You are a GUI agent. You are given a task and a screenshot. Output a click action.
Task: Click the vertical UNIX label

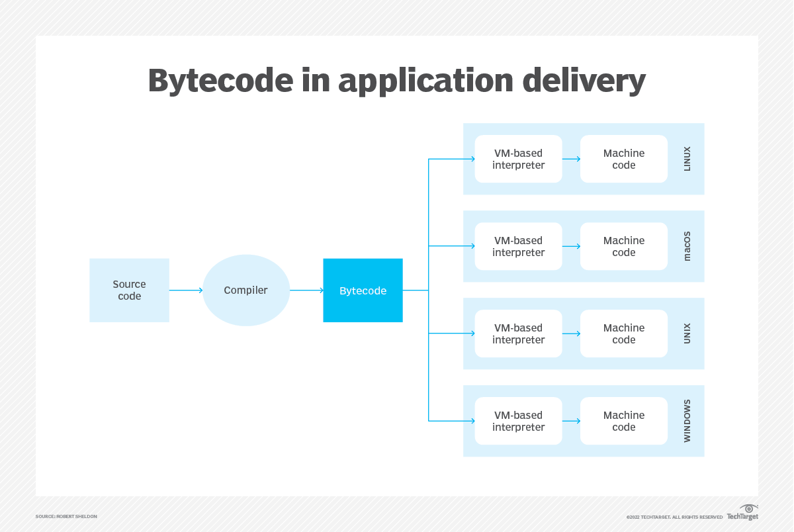(687, 333)
